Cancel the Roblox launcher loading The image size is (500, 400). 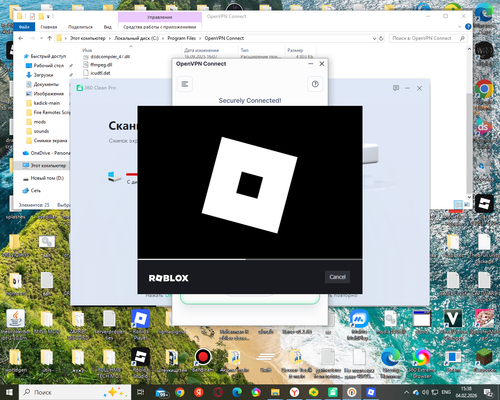pos(337,277)
